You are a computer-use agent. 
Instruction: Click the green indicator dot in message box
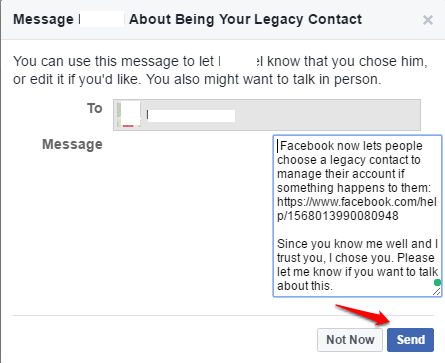[437, 283]
